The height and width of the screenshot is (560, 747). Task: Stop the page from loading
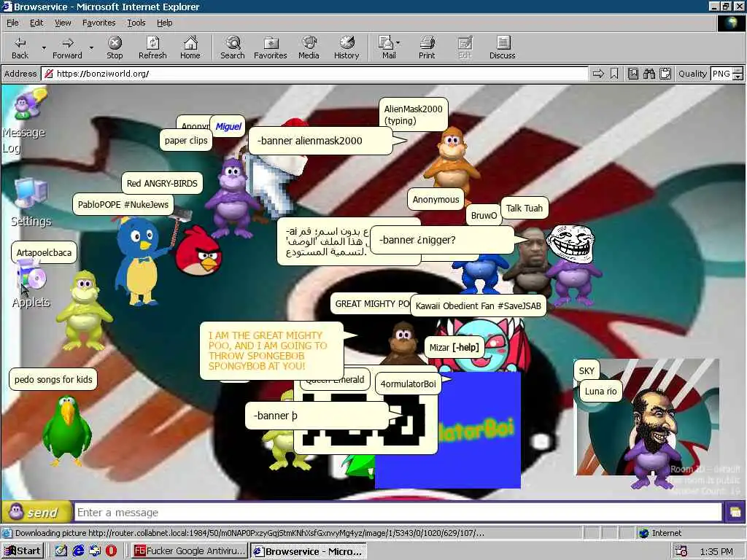point(115,47)
